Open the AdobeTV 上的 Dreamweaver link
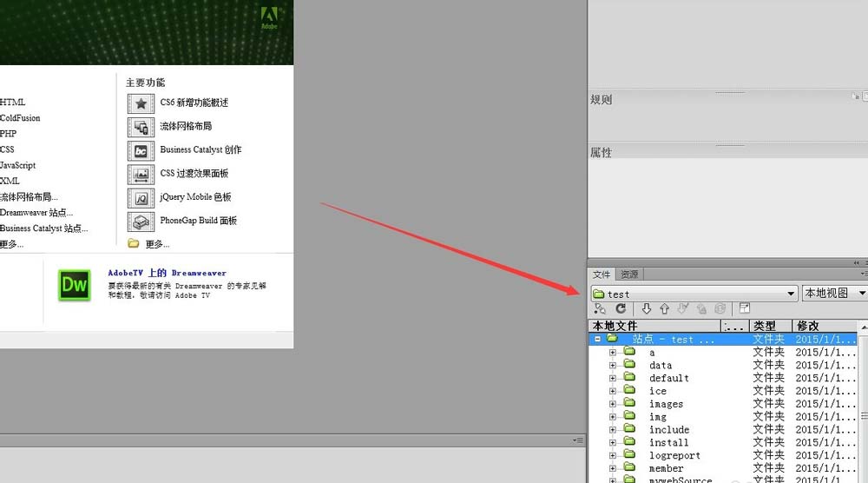The height and width of the screenshot is (483, 868). click(168, 273)
